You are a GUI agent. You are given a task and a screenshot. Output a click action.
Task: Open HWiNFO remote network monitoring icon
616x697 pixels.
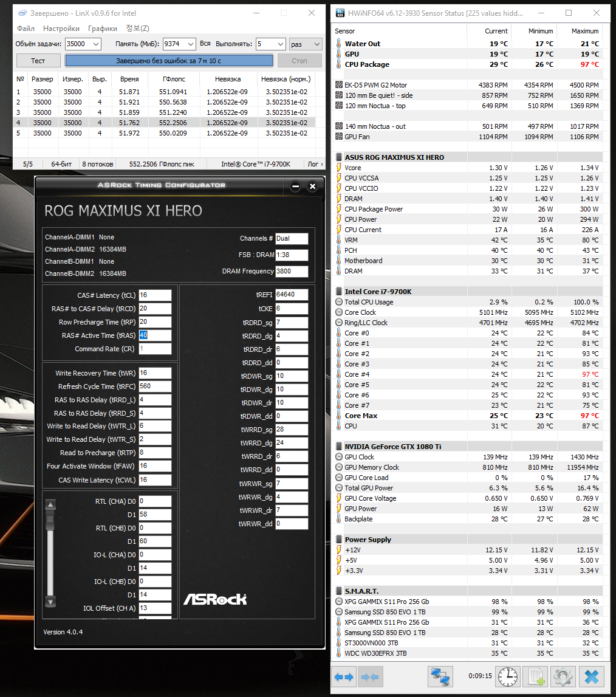point(440,677)
